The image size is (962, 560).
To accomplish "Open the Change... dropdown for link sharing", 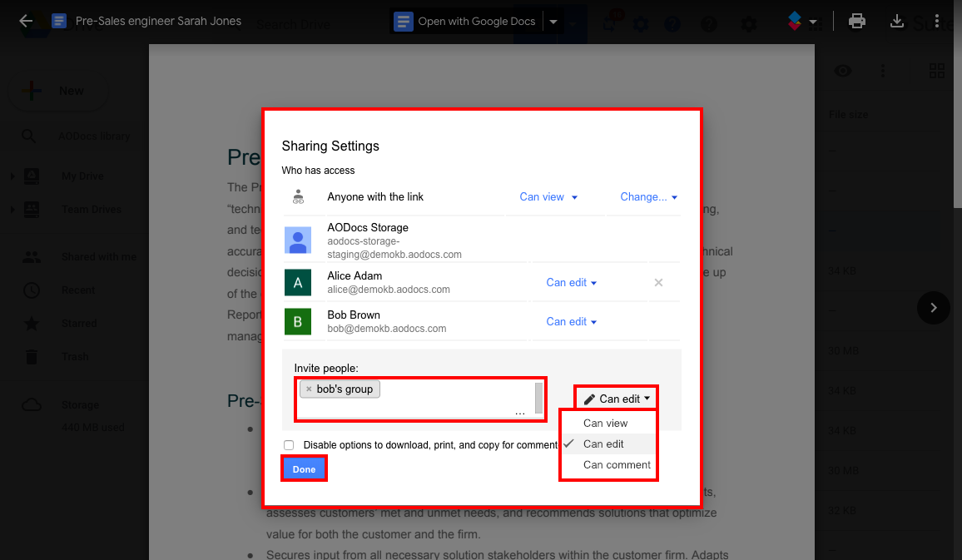I will [x=649, y=197].
